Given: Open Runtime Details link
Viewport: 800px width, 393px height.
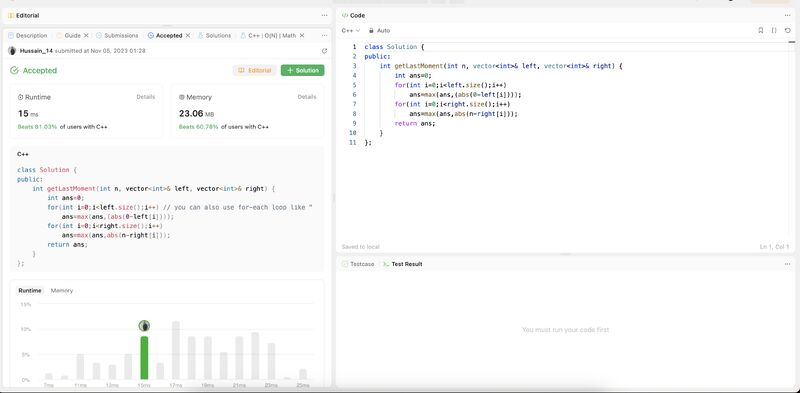Looking at the screenshot, I should coord(145,96).
